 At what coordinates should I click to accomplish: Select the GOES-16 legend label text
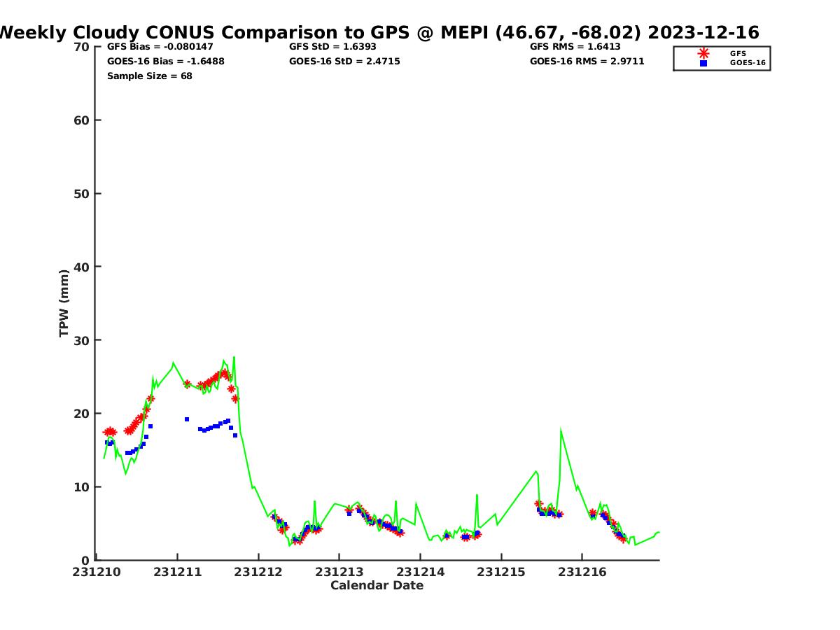[748, 63]
